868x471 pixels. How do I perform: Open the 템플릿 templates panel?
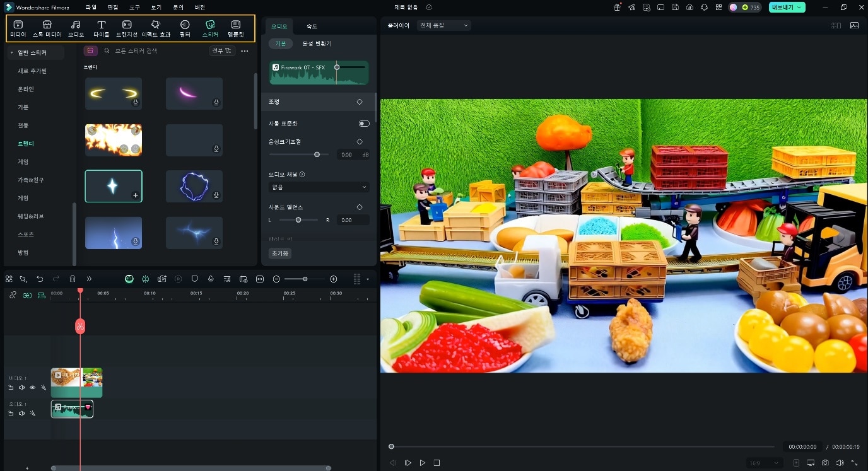(x=236, y=28)
